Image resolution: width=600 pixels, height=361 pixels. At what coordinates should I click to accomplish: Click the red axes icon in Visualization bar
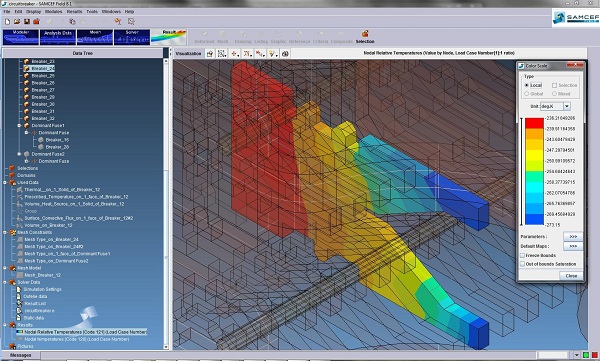tap(235, 54)
